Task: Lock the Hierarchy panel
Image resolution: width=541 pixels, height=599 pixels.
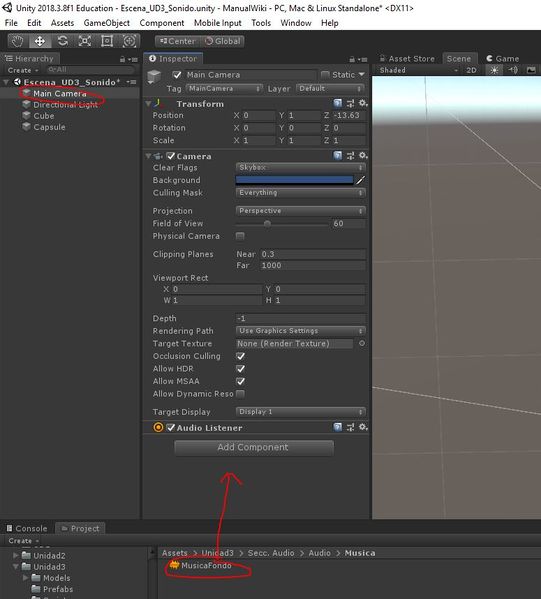Action: point(122,59)
